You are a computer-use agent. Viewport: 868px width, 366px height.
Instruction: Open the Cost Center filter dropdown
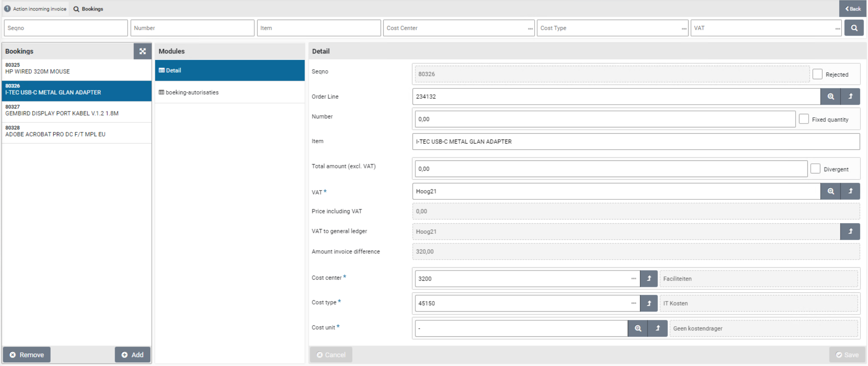pyautogui.click(x=530, y=28)
